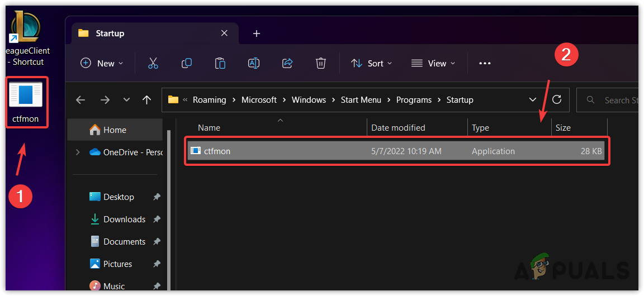Image resolution: width=644 pixels, height=296 pixels.
Task: Copy the selected item with the copy icon
Action: tap(187, 63)
